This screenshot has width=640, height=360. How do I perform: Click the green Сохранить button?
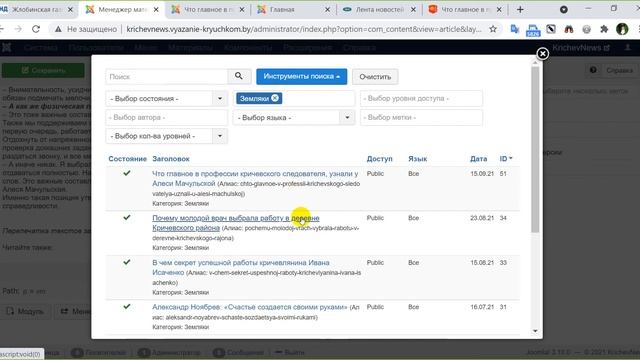43,70
